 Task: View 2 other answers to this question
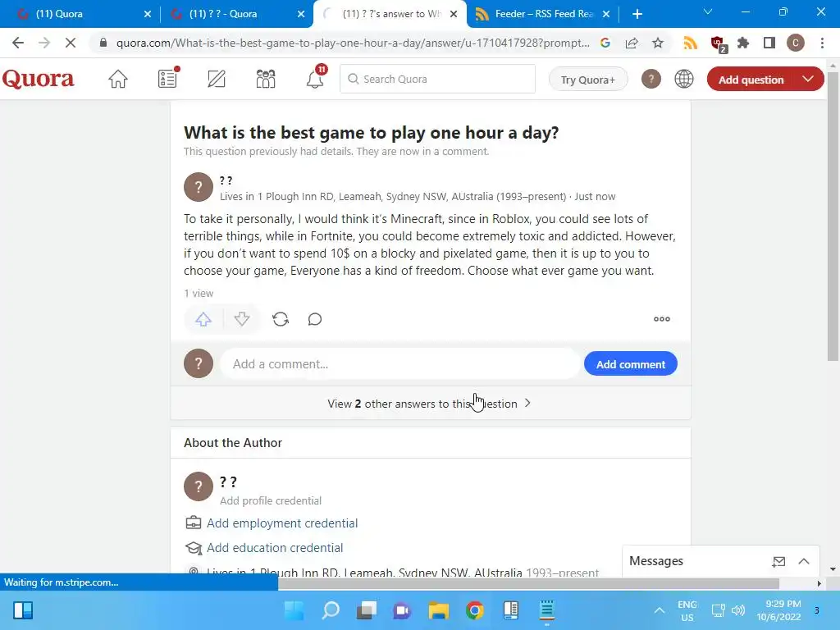[428, 404]
